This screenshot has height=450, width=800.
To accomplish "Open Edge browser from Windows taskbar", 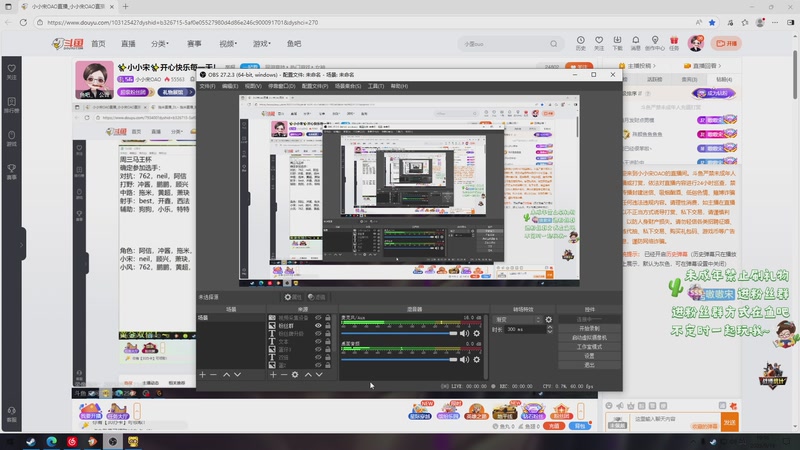I will pos(52,442).
